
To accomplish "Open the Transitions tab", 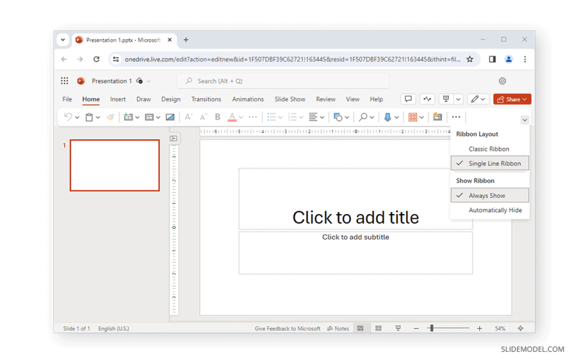I will [x=206, y=99].
